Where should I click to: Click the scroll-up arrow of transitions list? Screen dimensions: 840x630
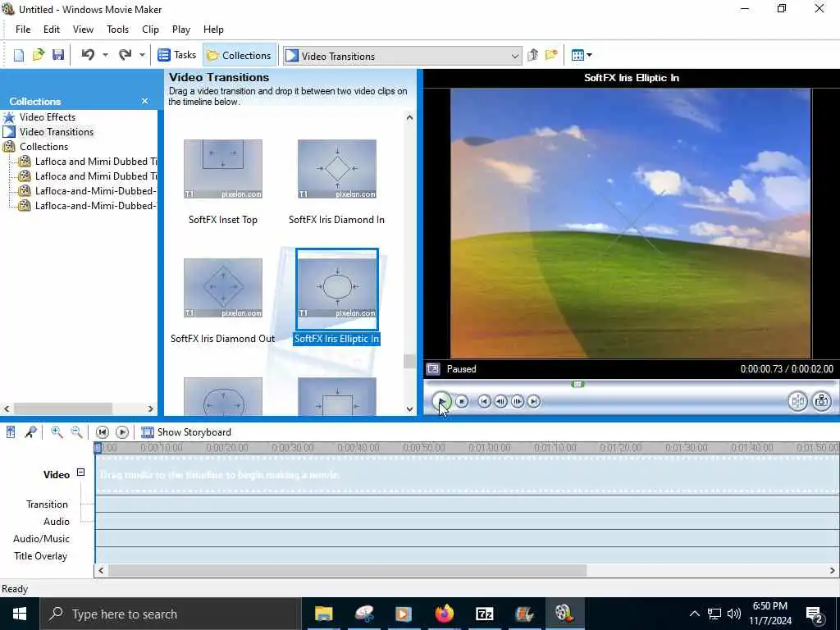coord(410,117)
